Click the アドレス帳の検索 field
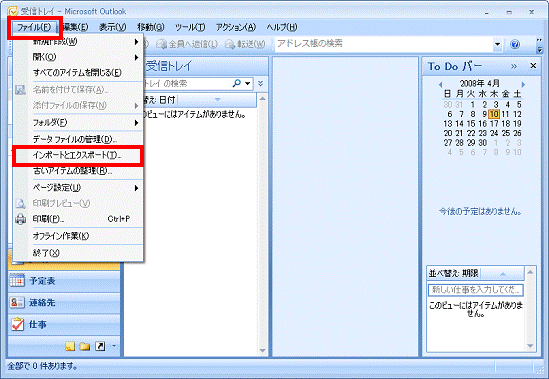The image size is (549, 379). (384, 44)
